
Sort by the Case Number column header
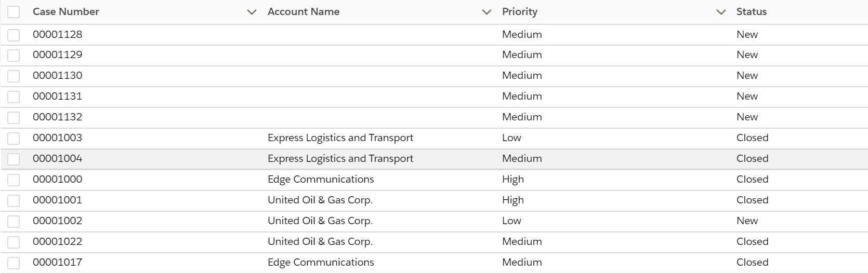pos(66,11)
